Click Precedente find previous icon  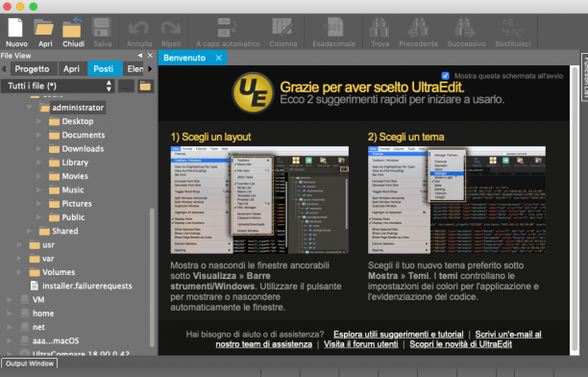[x=418, y=33]
